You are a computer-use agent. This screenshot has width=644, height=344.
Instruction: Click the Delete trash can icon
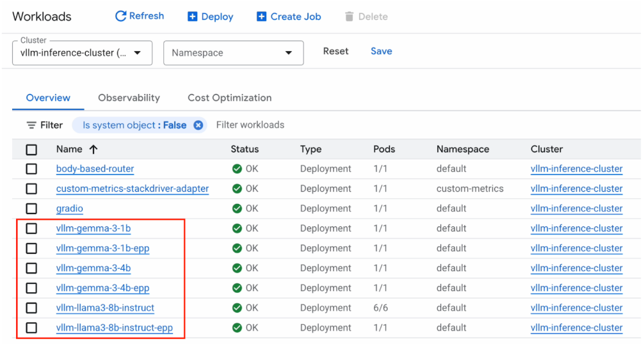coord(349,17)
